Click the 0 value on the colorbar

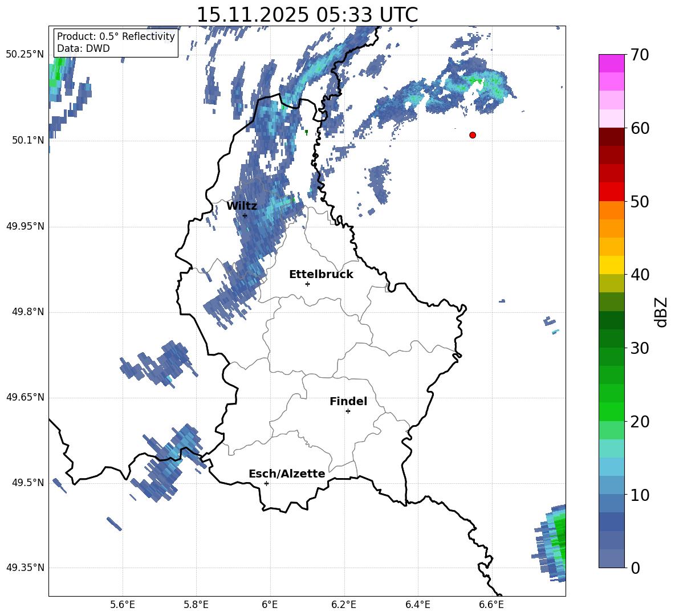[x=636, y=568]
